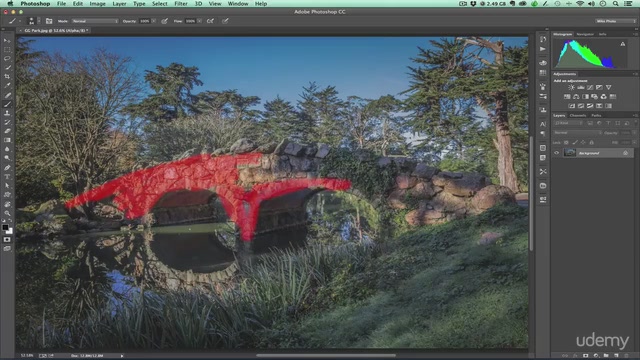Viewport: 640px width, 360px height.
Task: Open the workspace switcher dropdown
Action: point(616,21)
